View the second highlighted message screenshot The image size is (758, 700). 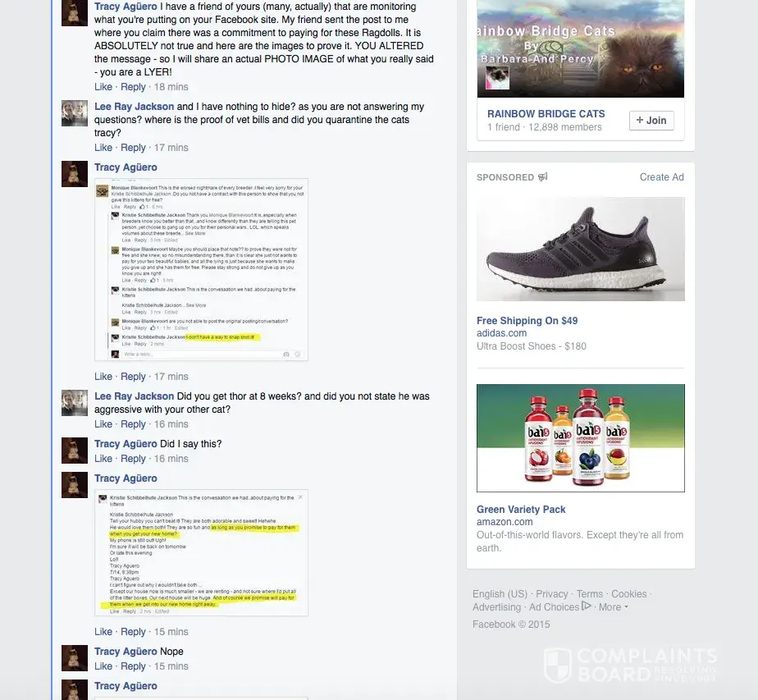coord(201,552)
